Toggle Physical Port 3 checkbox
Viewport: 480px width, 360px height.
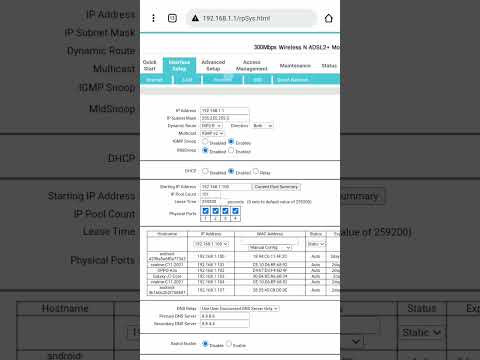[225, 211]
